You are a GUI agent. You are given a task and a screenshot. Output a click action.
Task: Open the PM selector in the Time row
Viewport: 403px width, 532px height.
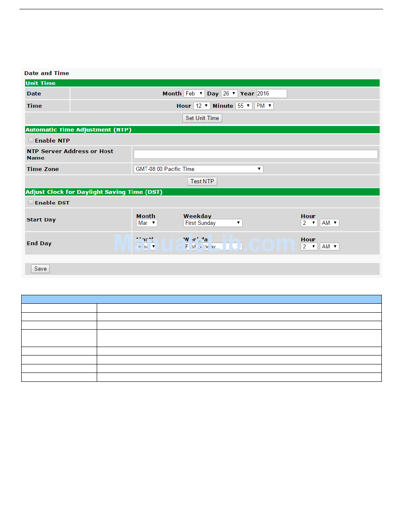coord(264,106)
